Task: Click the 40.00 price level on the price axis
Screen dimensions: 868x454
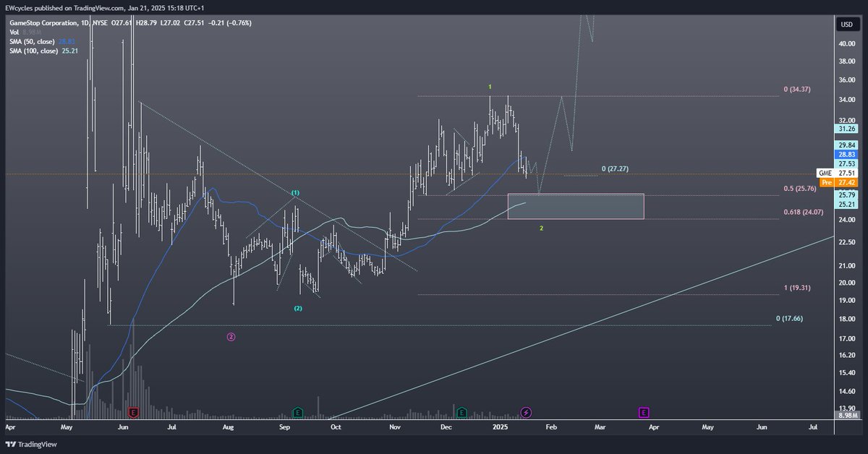Action: 846,44
